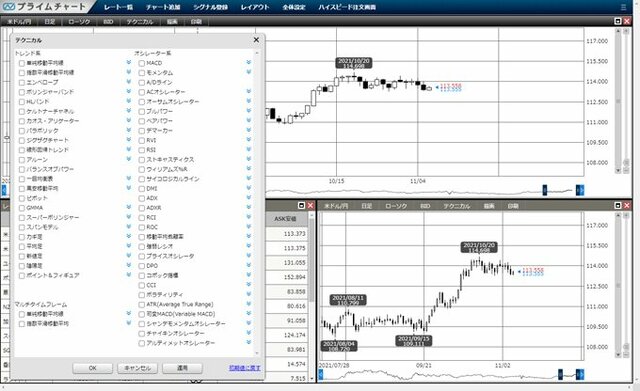Open the チャート追加 menu
The image size is (640, 391).
163,7
